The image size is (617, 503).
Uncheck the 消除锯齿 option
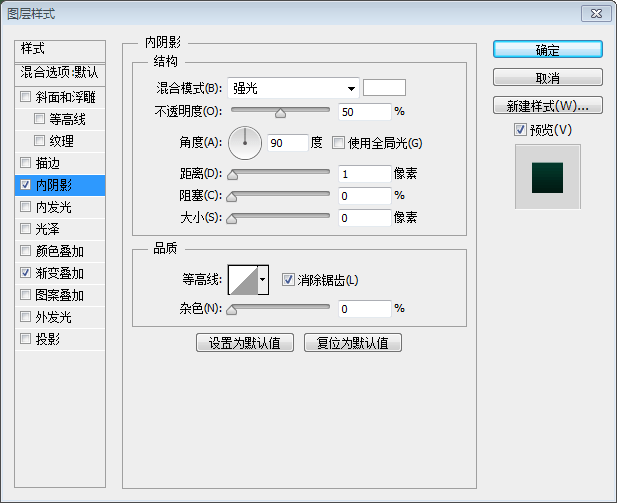(288, 280)
